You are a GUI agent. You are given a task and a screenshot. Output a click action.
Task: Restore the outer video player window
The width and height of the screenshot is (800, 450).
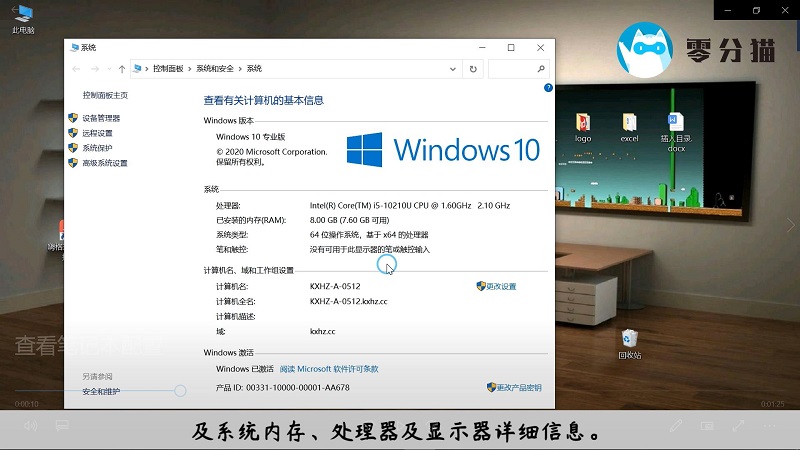click(x=756, y=10)
